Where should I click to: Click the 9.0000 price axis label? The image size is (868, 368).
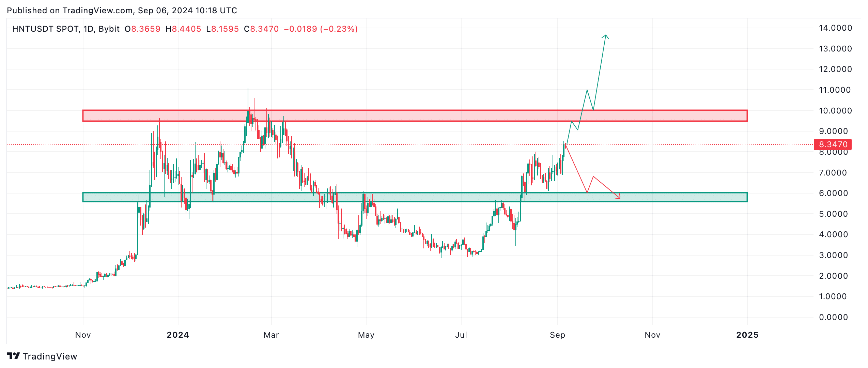pyautogui.click(x=833, y=131)
